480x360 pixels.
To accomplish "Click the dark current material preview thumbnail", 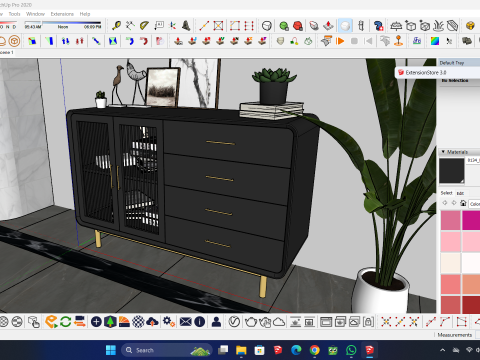I will click(452, 171).
